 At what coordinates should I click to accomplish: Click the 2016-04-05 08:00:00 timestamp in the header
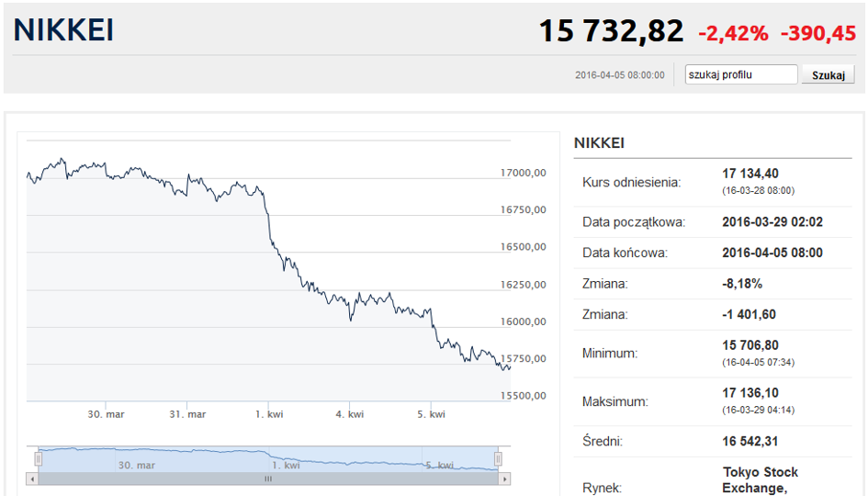[619, 75]
